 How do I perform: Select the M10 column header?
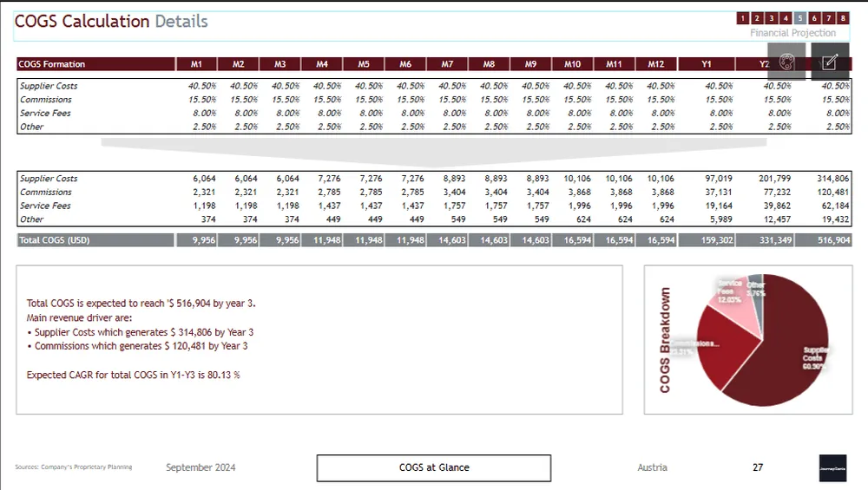coord(572,63)
